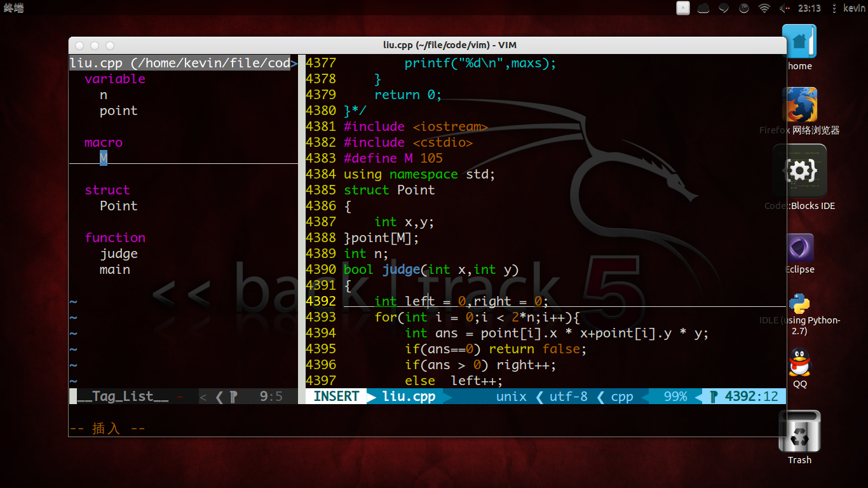Open the Wi-Fi network indicator
The image size is (868, 488).
coord(764,8)
